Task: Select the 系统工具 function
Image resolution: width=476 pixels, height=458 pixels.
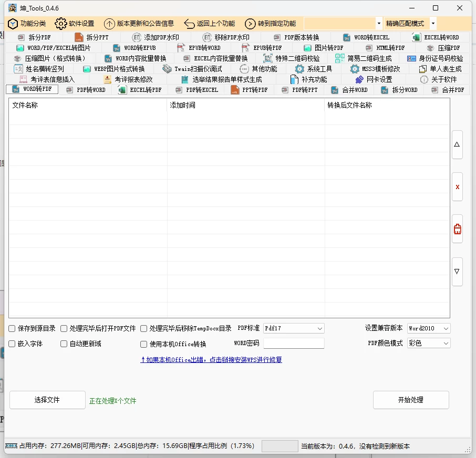Action: [x=316, y=68]
